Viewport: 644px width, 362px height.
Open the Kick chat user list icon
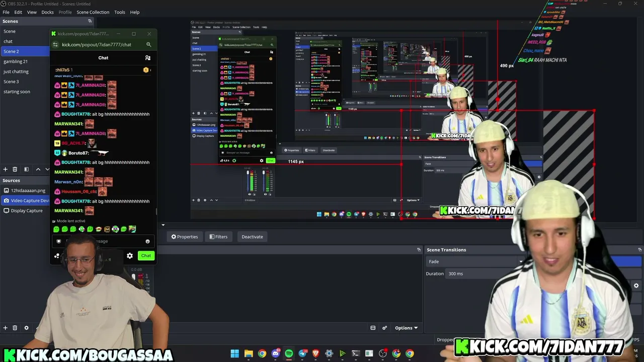[x=147, y=58]
